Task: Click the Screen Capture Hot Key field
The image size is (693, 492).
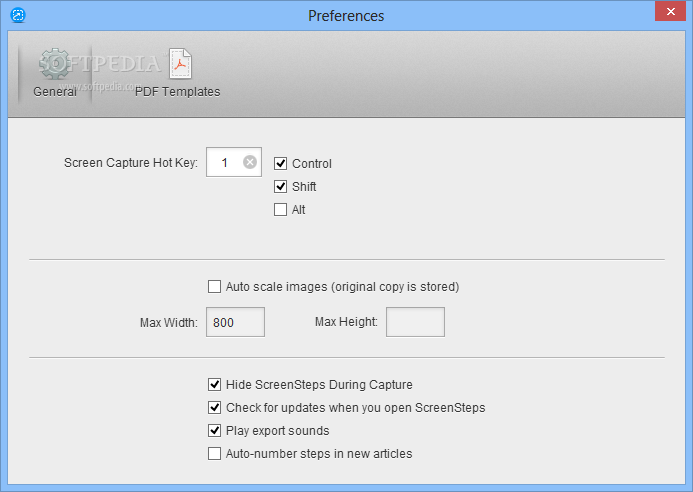Action: [x=234, y=162]
